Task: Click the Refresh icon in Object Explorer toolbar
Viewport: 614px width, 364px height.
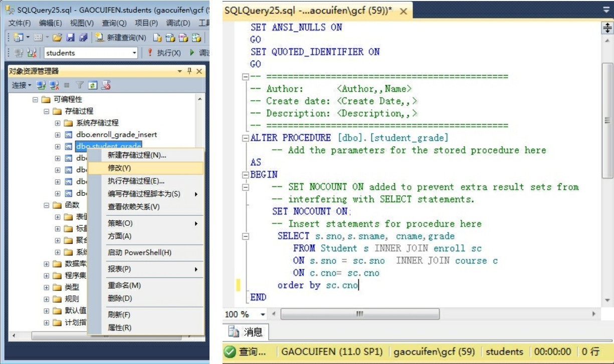Action: tap(93, 86)
